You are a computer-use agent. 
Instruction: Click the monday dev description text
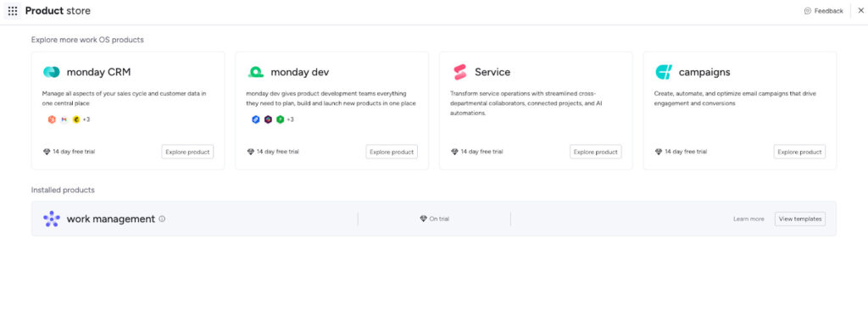pos(331,98)
